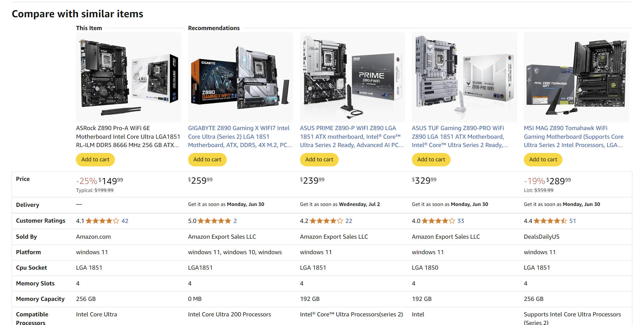
Task: Click the $329.99 price
Action: coord(424,180)
